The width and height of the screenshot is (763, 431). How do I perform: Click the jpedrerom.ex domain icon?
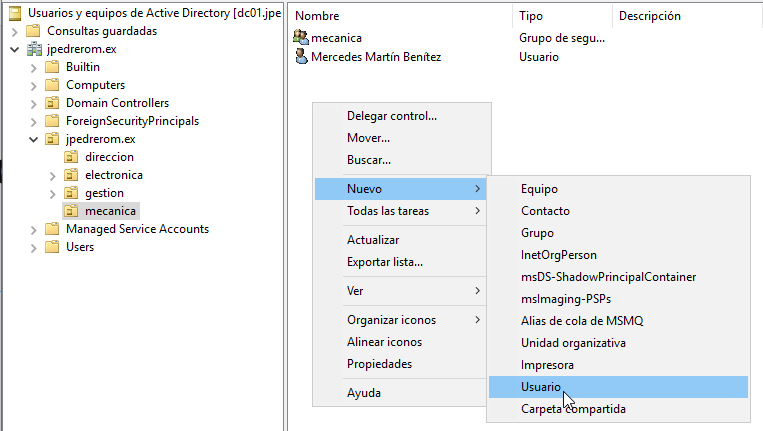tap(34, 49)
